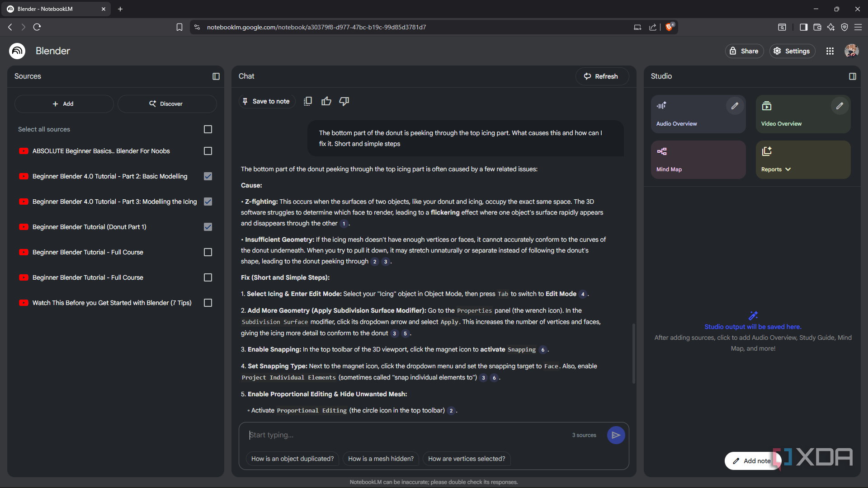Click browser back arrow
Image resolution: width=868 pixels, height=488 pixels.
[x=10, y=27]
